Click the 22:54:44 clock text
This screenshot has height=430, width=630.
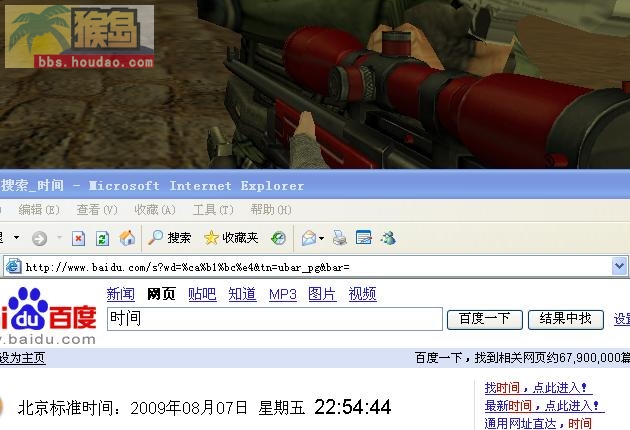pos(353,407)
